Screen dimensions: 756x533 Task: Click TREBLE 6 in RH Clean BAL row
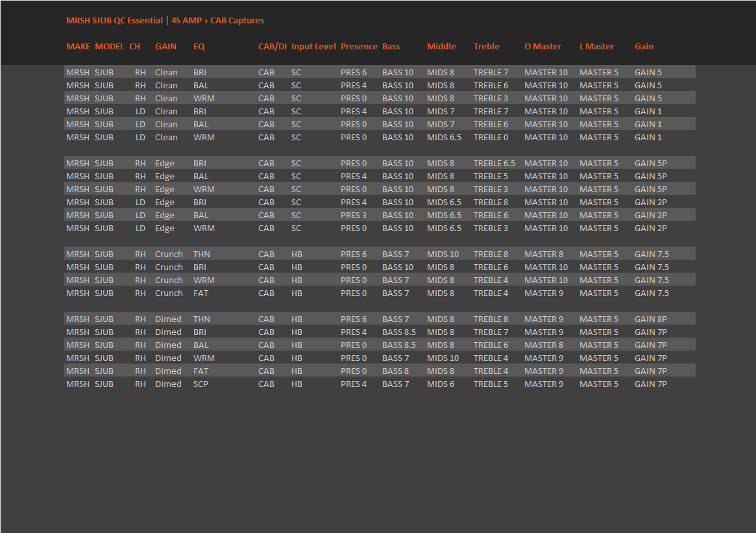(x=491, y=86)
